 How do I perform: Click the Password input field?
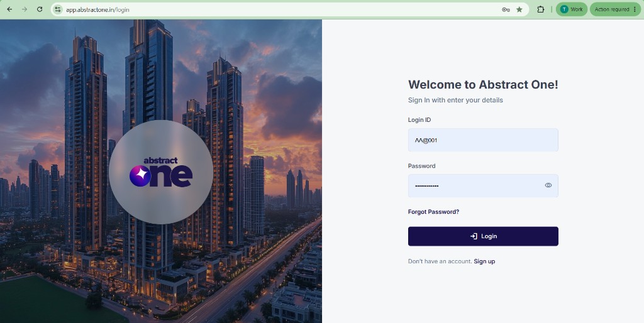tap(483, 185)
